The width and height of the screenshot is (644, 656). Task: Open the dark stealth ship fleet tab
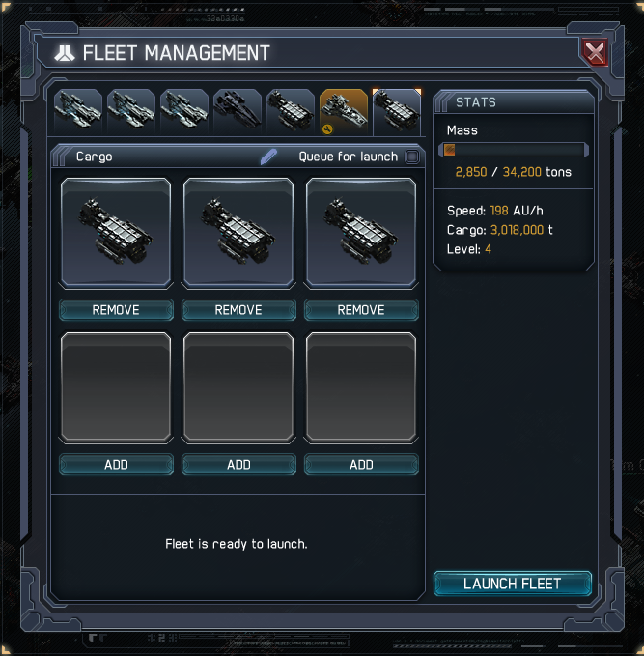coord(238,111)
